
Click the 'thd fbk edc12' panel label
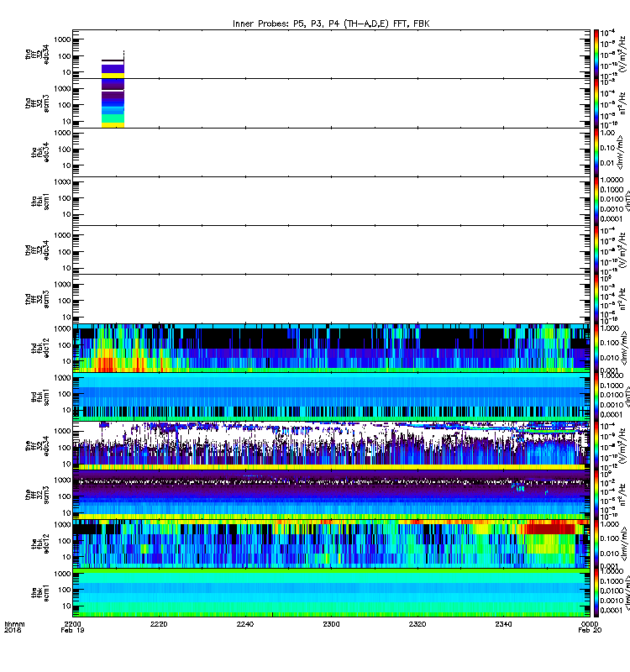(x=40, y=349)
